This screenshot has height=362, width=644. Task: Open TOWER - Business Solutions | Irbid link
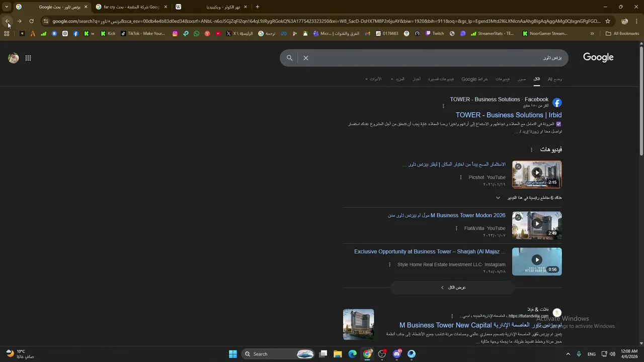[509, 115]
